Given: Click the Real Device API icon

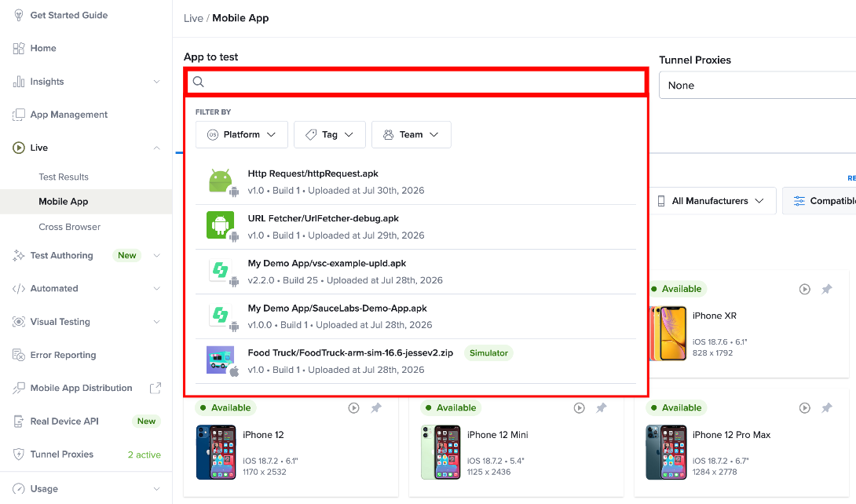Looking at the screenshot, I should pyautogui.click(x=19, y=421).
